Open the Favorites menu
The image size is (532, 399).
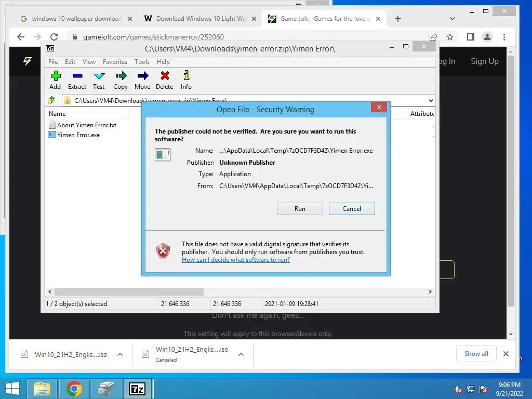point(115,62)
